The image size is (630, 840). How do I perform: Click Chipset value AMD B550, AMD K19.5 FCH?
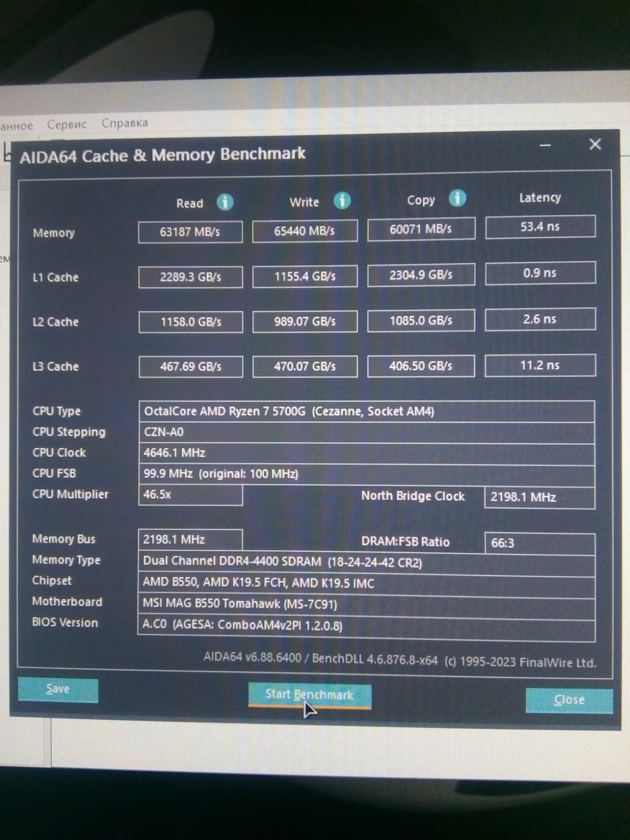pos(366,584)
